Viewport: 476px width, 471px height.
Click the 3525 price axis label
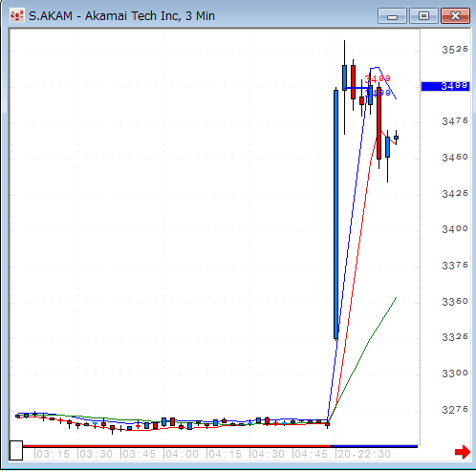[x=455, y=50]
